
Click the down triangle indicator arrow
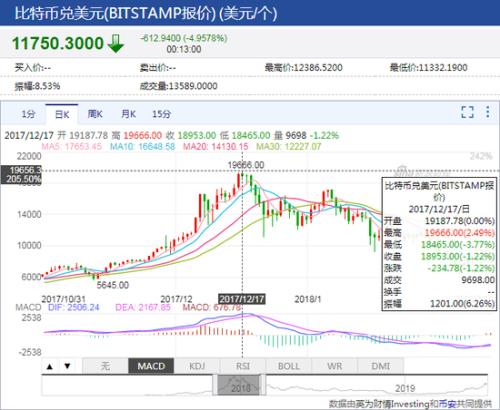click(67, 366)
